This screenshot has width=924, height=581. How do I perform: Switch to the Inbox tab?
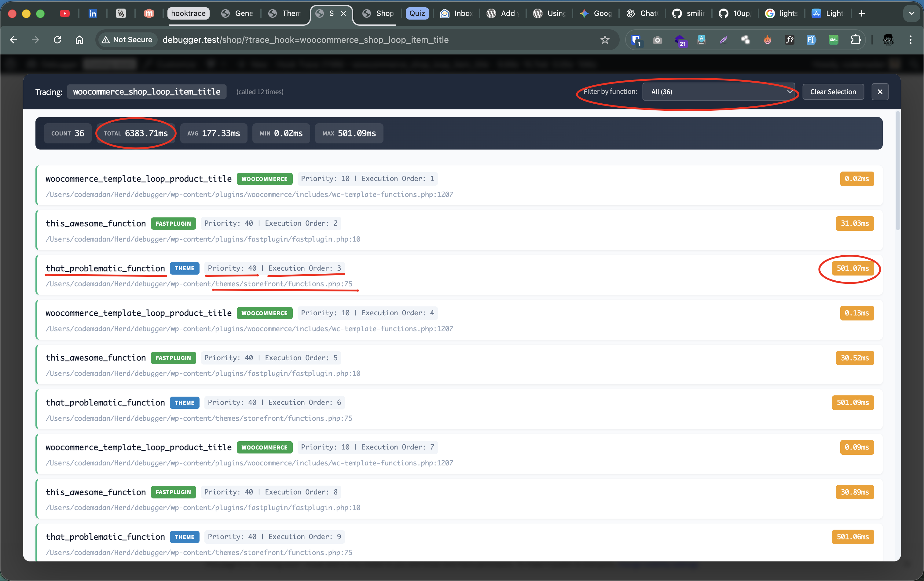[x=456, y=13]
